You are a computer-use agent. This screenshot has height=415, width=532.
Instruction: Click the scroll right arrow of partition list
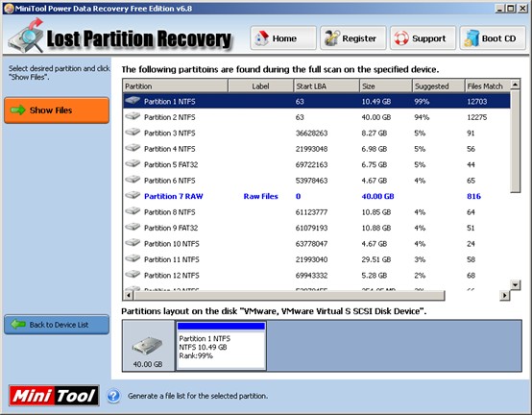click(504, 295)
